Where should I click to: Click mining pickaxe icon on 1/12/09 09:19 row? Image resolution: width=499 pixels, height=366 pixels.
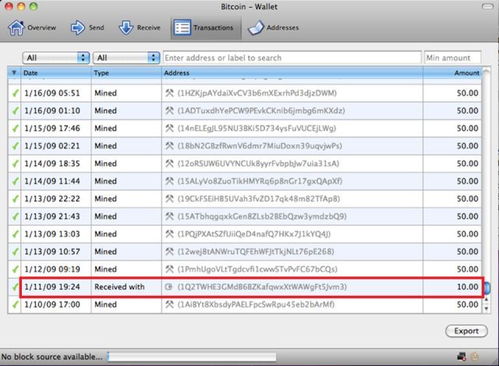pyautogui.click(x=169, y=269)
